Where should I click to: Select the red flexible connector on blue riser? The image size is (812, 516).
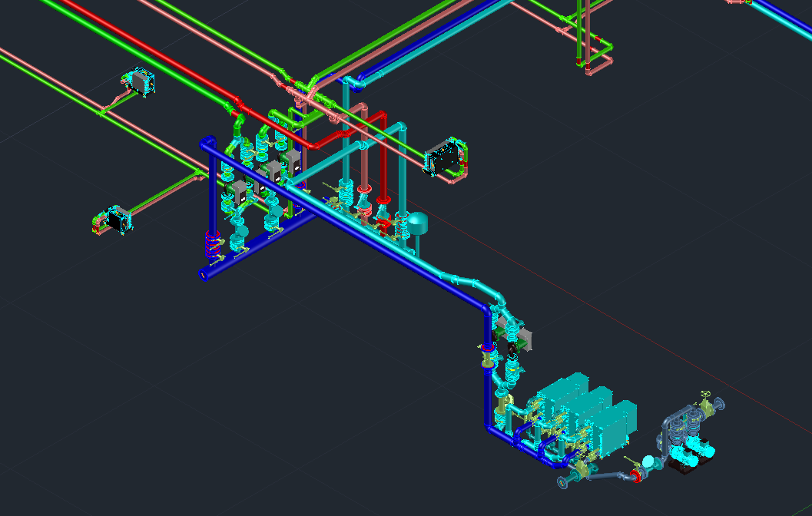[211, 244]
